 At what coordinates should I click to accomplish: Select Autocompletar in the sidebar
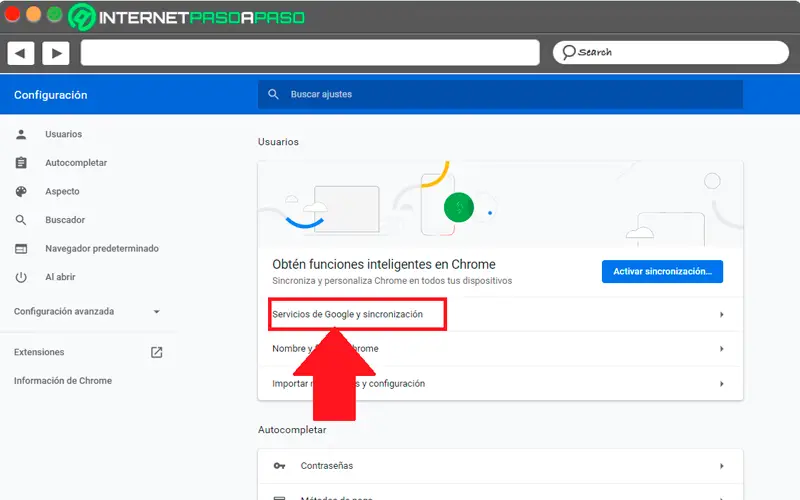coord(76,163)
